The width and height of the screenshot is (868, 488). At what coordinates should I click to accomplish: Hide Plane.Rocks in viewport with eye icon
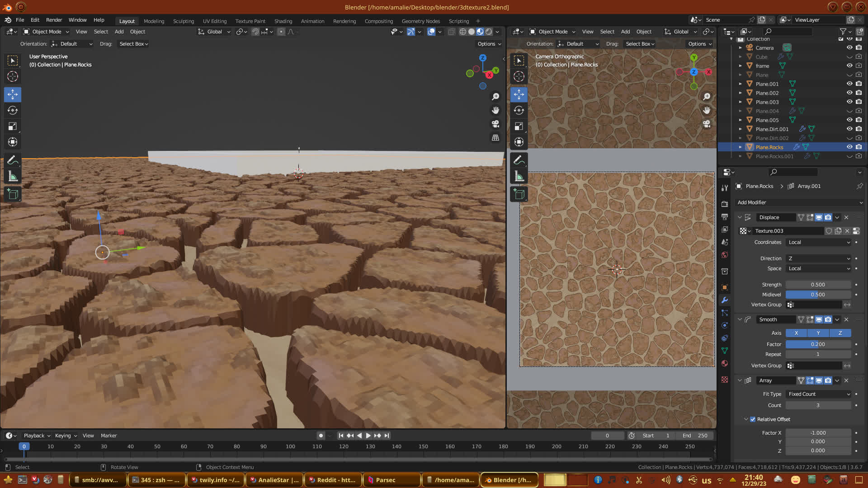[849, 147]
